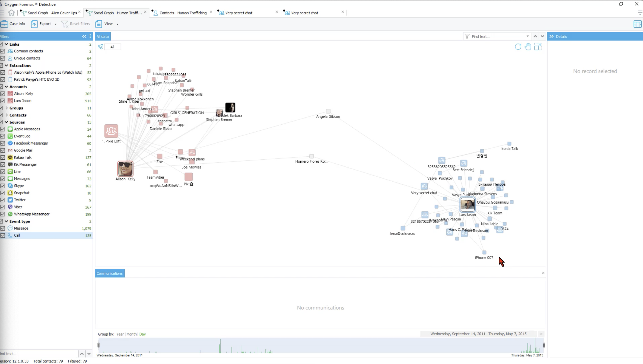This screenshot has width=643, height=364.
Task: Click the View list icon
Action: (99, 24)
